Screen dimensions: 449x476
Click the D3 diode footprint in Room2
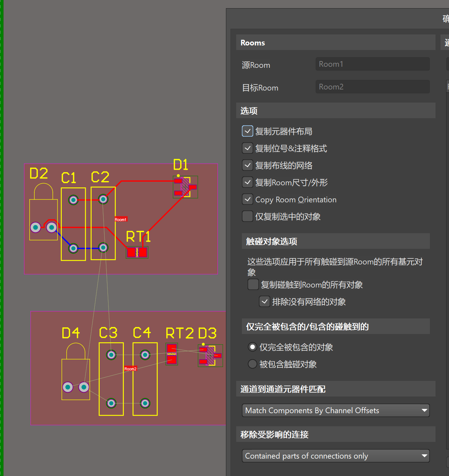point(210,356)
